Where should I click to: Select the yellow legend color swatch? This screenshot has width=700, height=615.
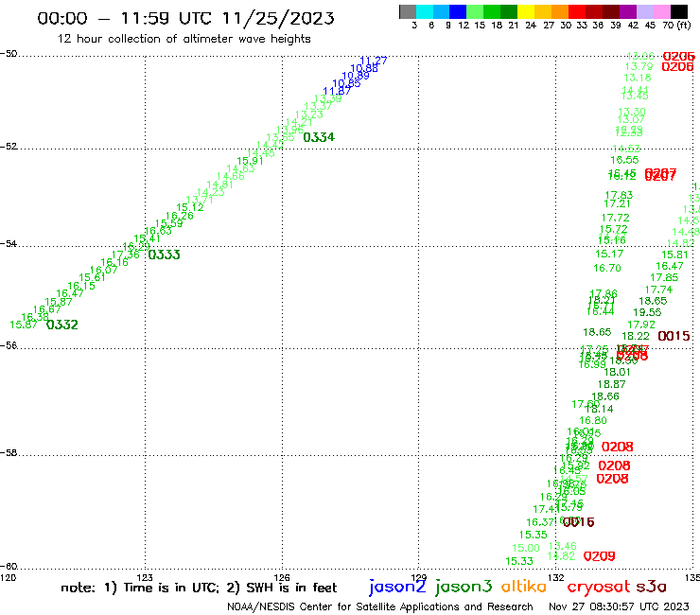click(x=526, y=11)
